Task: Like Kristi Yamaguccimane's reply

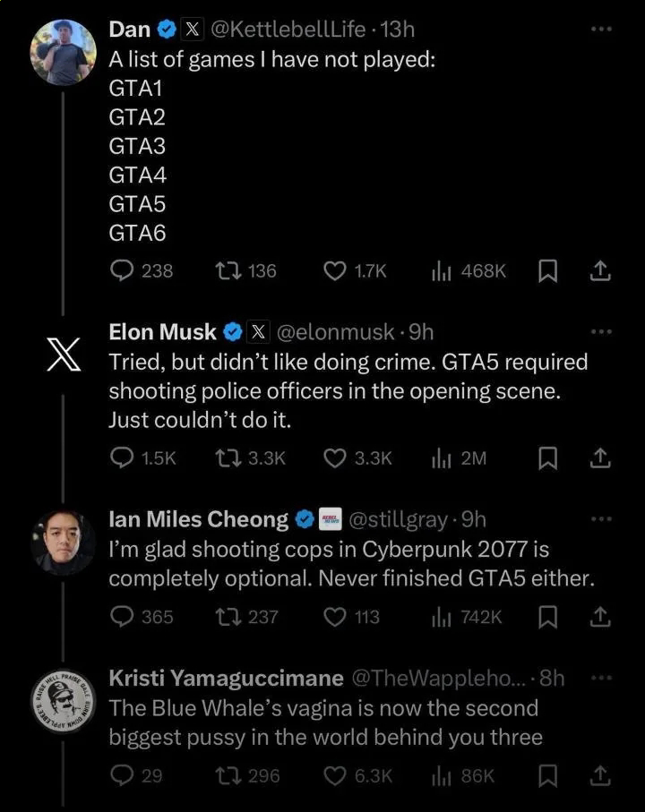Action: [334, 775]
